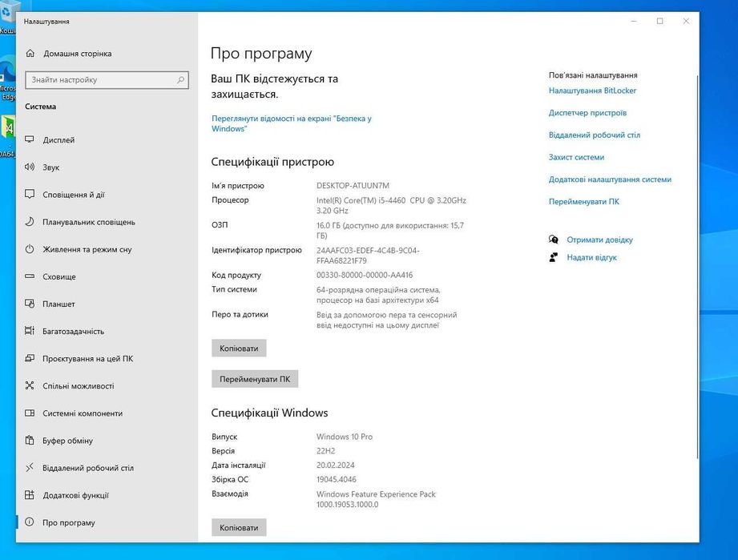
Task: Click the About info icon in sidebar
Action: tap(30, 522)
